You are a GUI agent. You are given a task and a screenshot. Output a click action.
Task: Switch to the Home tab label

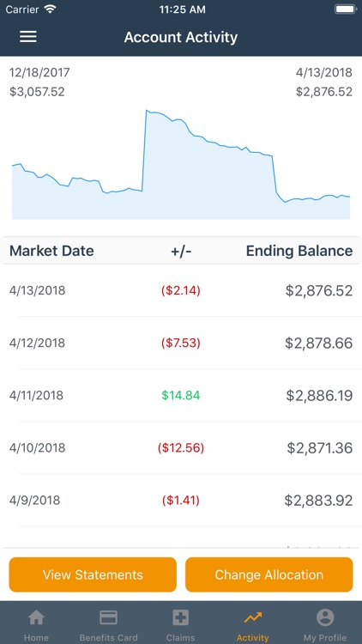tap(36, 637)
